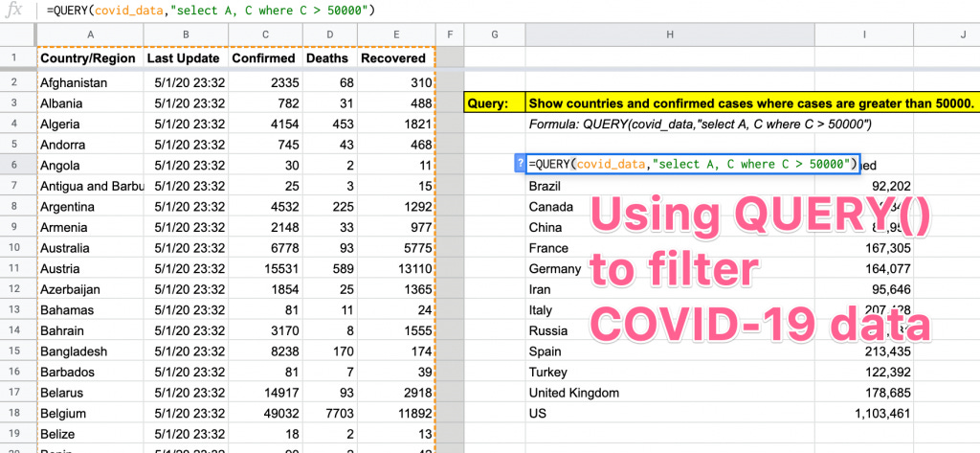
Task: Select US in query results
Action: coord(670,413)
